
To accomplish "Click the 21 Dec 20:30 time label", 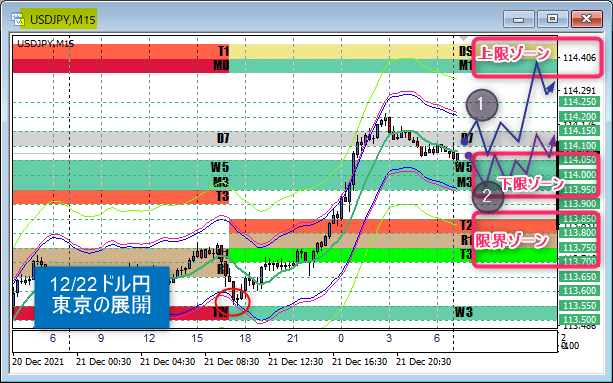I will pyautogui.click(x=424, y=362).
